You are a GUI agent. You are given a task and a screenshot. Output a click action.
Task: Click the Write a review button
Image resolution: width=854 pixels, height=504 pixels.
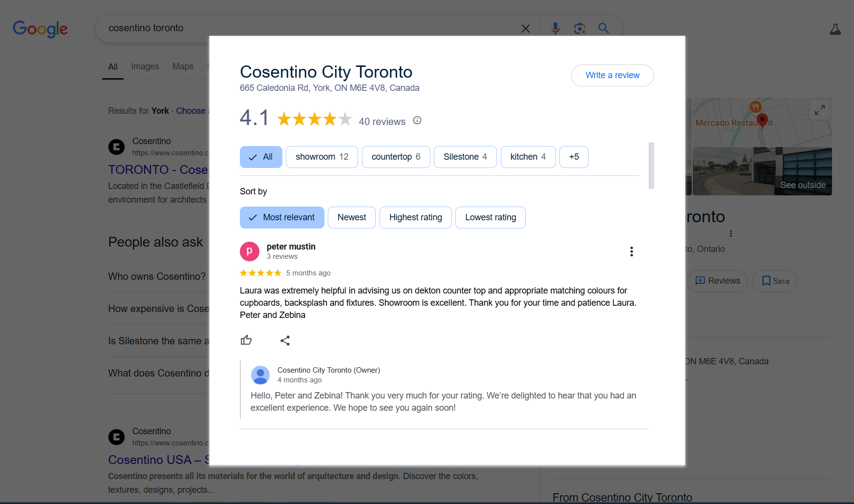click(612, 75)
